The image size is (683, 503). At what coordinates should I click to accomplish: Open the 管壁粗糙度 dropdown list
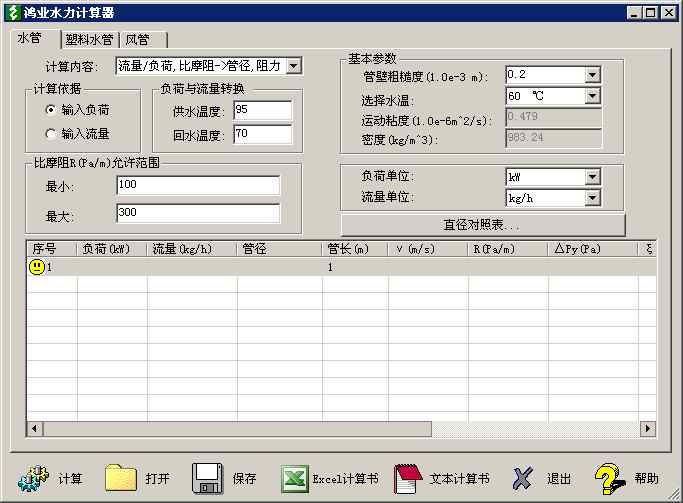pyautogui.click(x=592, y=75)
